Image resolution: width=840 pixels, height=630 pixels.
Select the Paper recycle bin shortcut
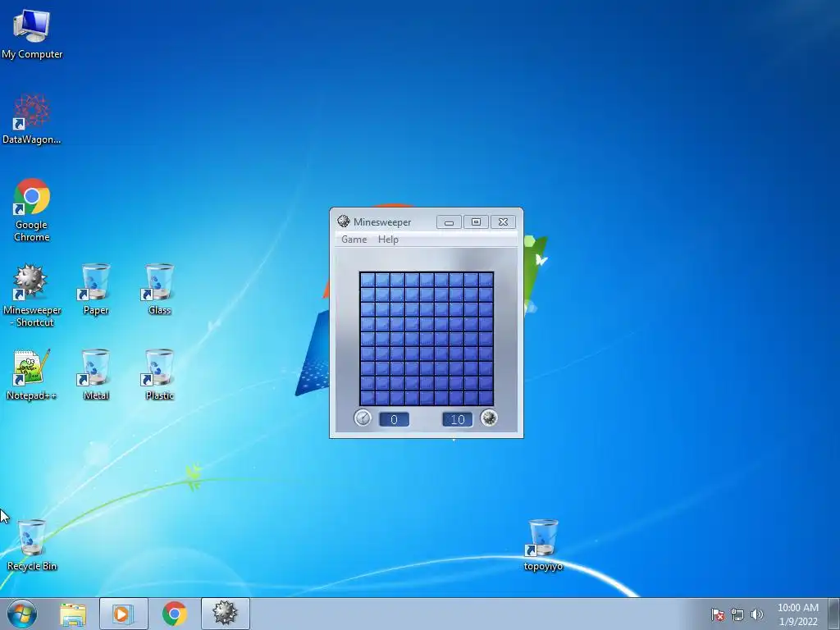tap(96, 290)
